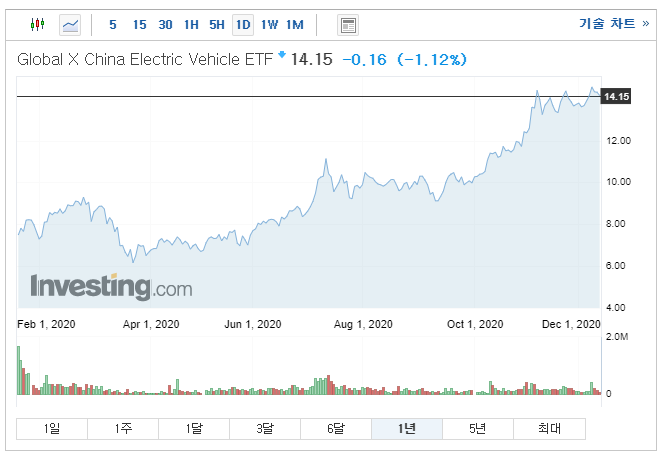Choose the 1H interval
The height and width of the screenshot is (454, 664).
click(x=191, y=25)
